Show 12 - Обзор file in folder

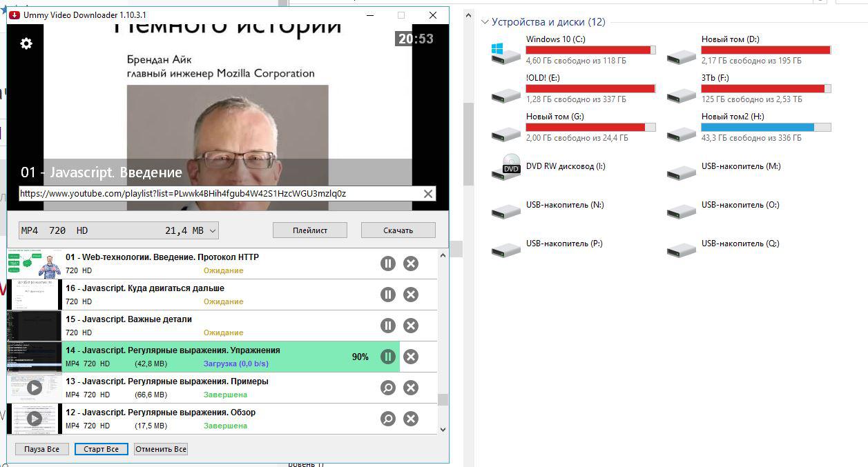[388, 419]
